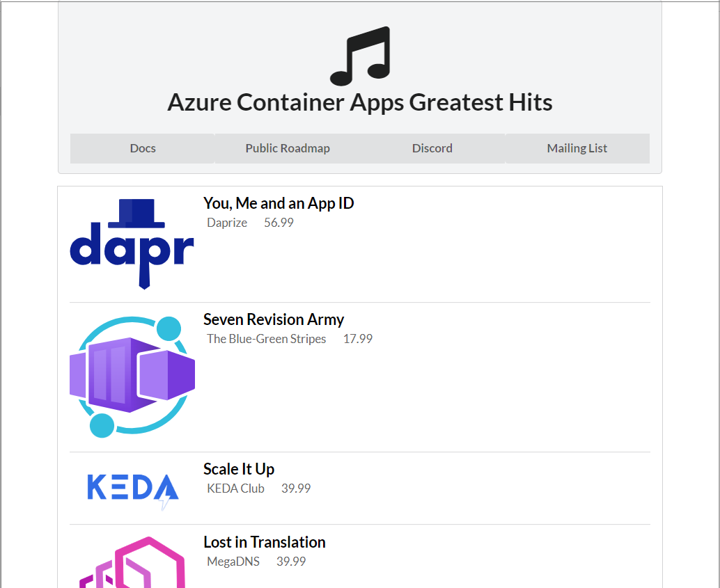Click the KEDA logo album image

pos(132,488)
